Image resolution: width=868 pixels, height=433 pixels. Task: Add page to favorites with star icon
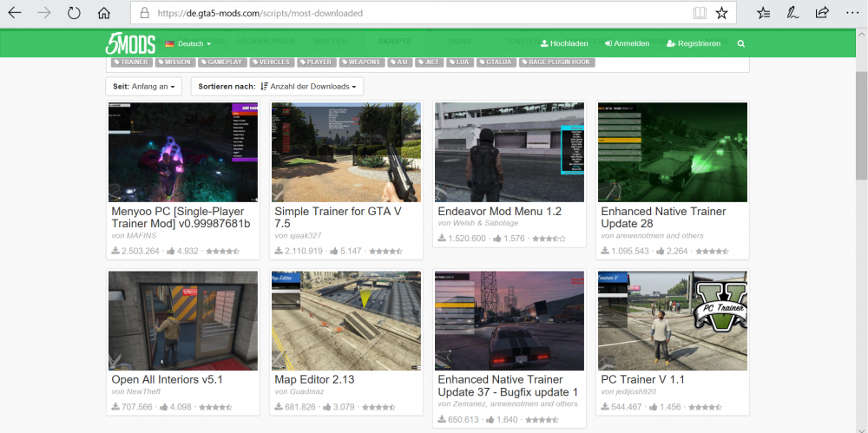(721, 13)
